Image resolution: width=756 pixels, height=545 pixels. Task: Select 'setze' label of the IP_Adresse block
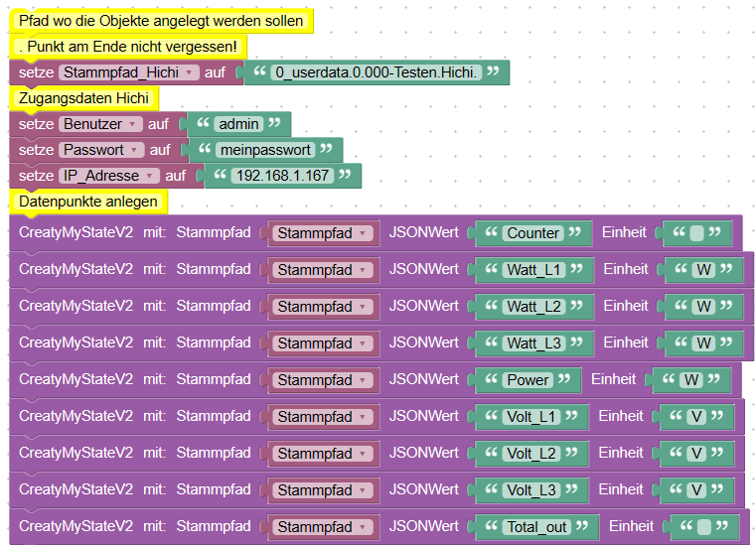pyautogui.click(x=36, y=176)
